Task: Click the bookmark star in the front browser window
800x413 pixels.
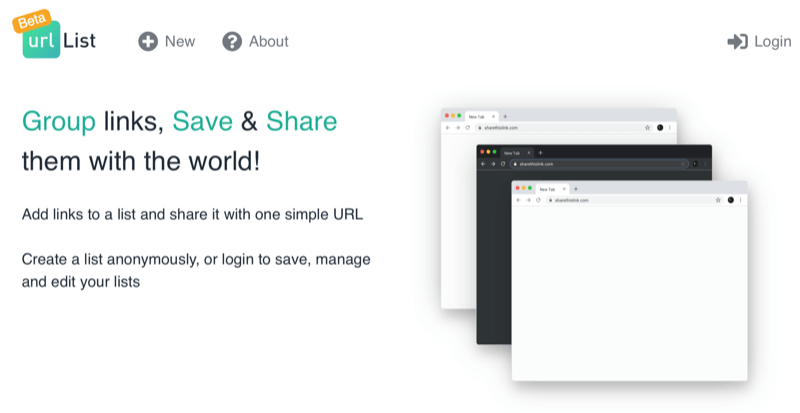Action: tap(718, 200)
